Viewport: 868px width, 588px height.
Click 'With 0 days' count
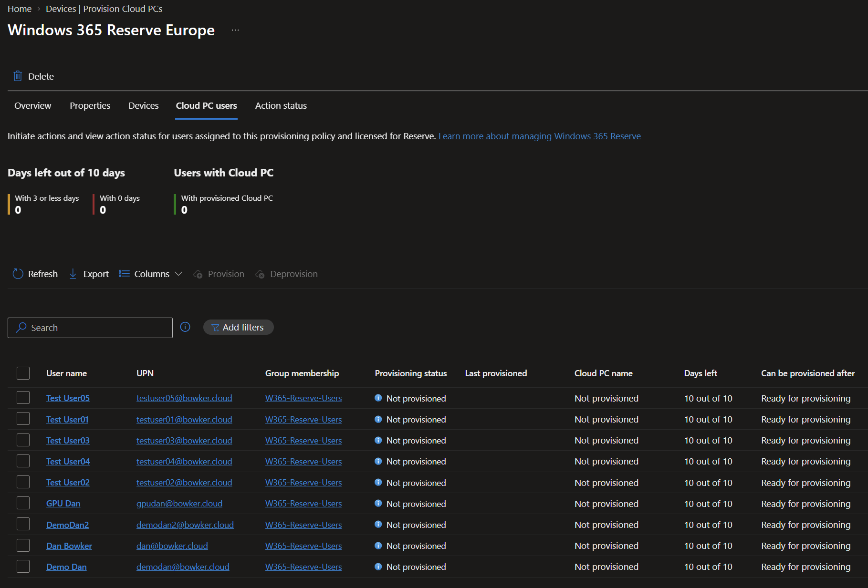[103, 210]
